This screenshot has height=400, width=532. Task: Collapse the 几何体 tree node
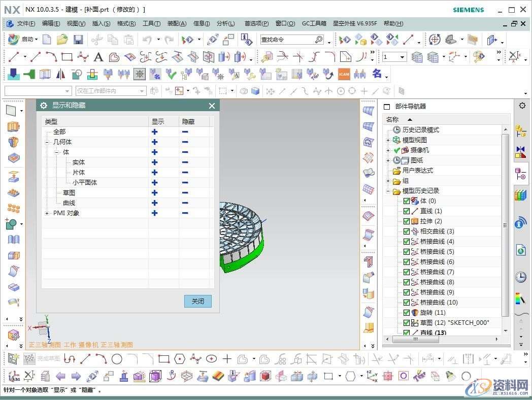[47, 142]
